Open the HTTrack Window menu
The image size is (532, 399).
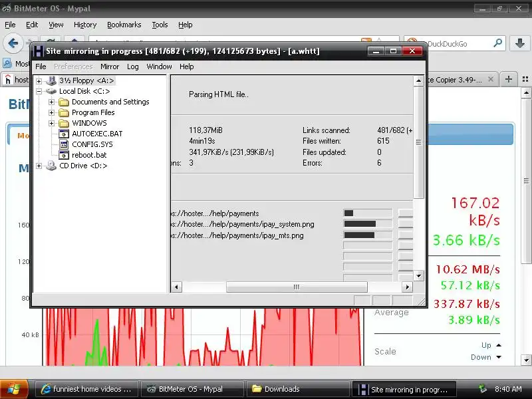159,66
